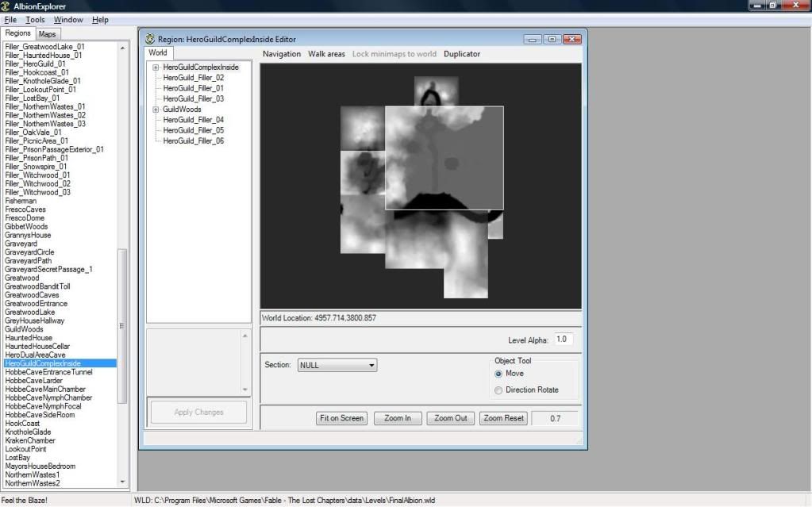This screenshot has height=507, width=812.
Task: Select the HeroGuildComplexInside tree item label
Action: tap(201, 67)
